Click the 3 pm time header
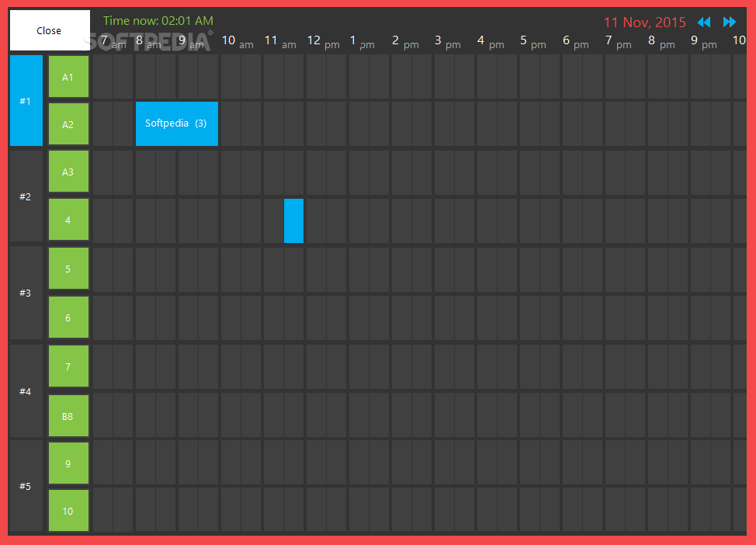Image resolution: width=756 pixels, height=545 pixels. click(x=448, y=42)
